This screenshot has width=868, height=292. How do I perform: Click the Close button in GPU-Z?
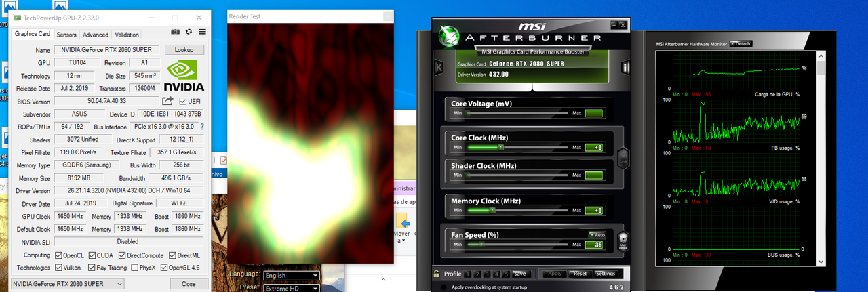click(189, 284)
